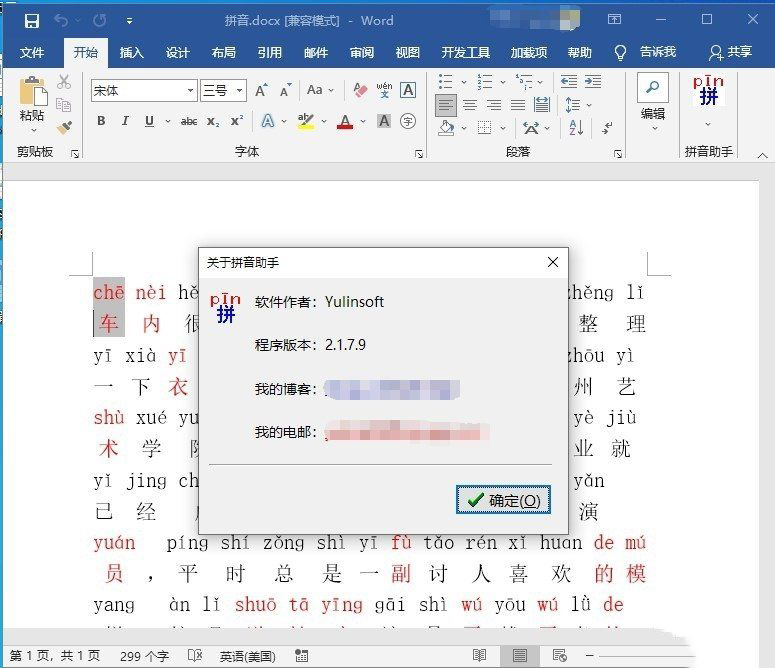The width and height of the screenshot is (775, 668).
Task: Toggle superscript formatting
Action: (x=237, y=121)
